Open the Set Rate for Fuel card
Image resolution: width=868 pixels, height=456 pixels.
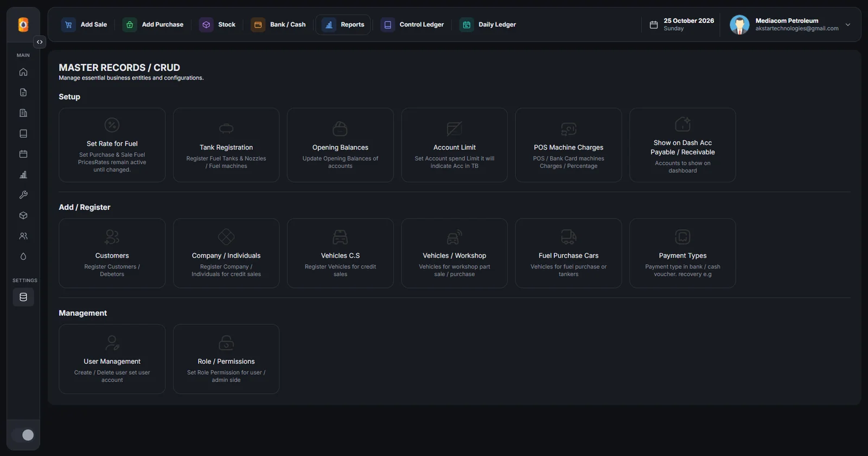coord(112,145)
